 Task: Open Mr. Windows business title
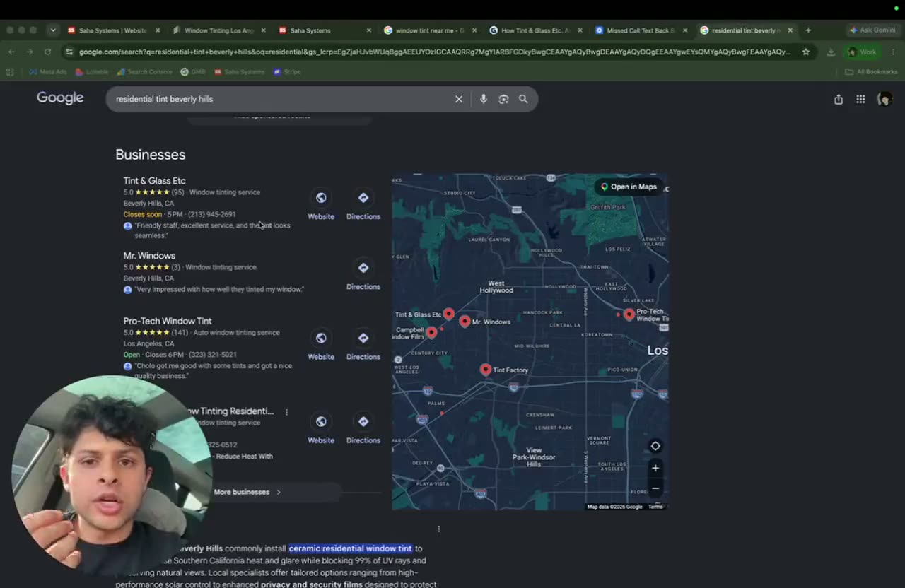(x=149, y=256)
